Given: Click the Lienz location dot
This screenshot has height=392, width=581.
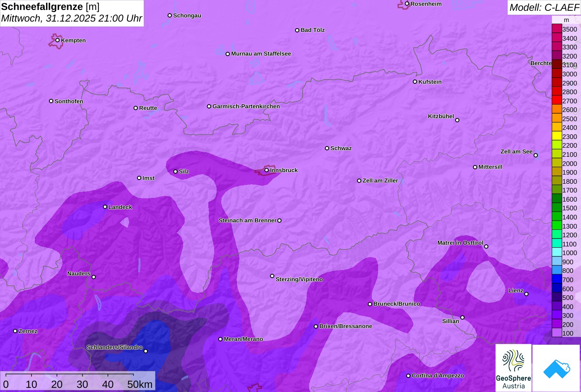Looking at the screenshot, I should [x=526, y=294].
